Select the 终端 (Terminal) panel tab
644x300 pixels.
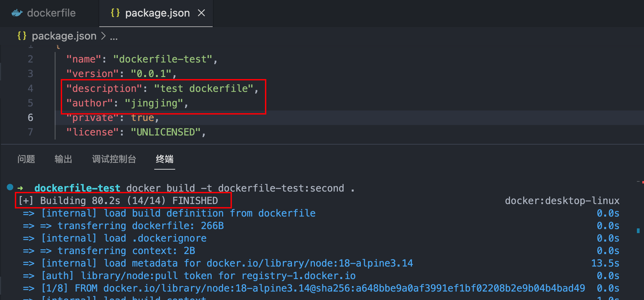coord(165,159)
